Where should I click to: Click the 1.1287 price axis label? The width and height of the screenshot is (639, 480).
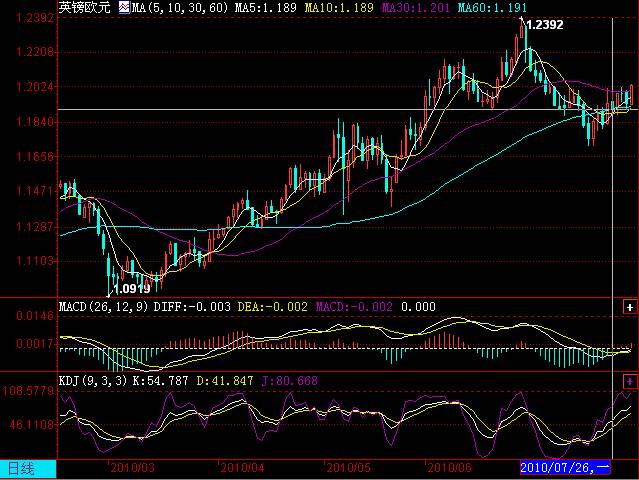35,226
